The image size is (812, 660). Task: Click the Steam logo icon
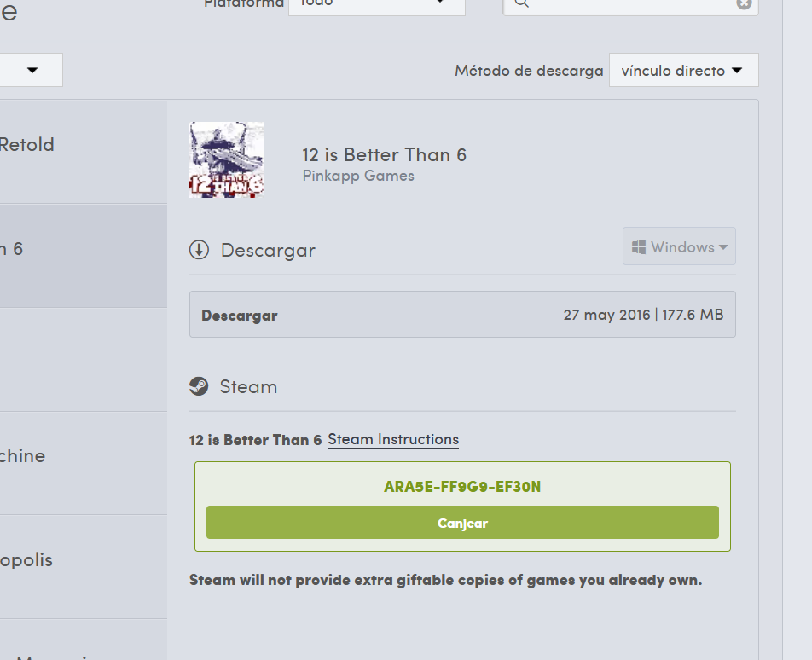(199, 386)
